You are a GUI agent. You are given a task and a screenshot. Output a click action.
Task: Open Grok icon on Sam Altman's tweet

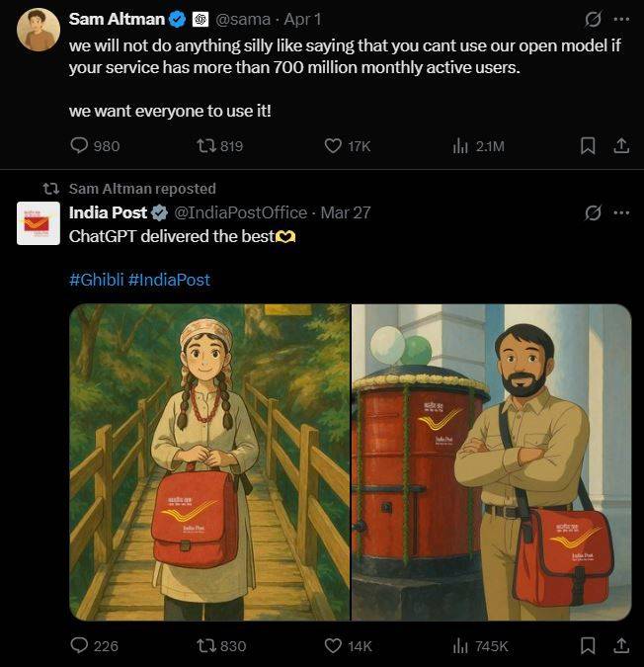click(594, 19)
